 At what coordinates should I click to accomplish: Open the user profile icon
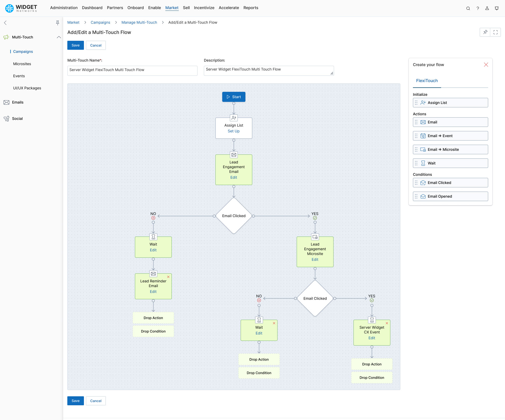point(487,8)
